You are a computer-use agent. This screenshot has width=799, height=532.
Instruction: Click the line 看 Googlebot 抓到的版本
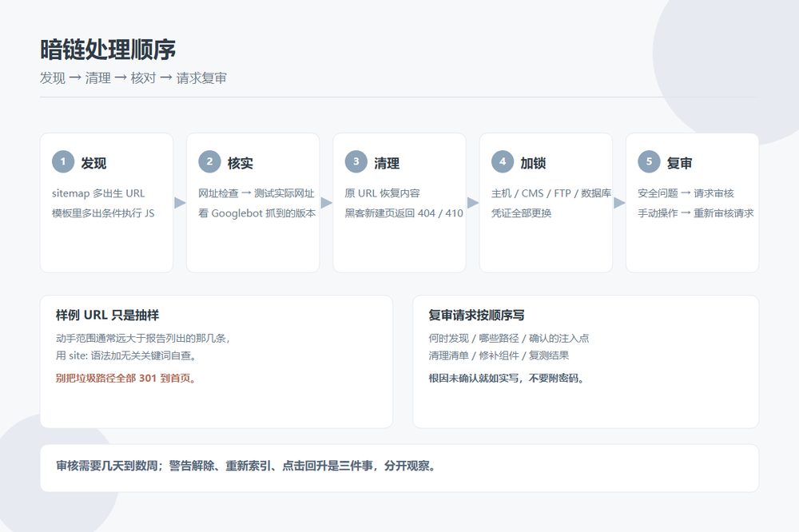(x=256, y=213)
